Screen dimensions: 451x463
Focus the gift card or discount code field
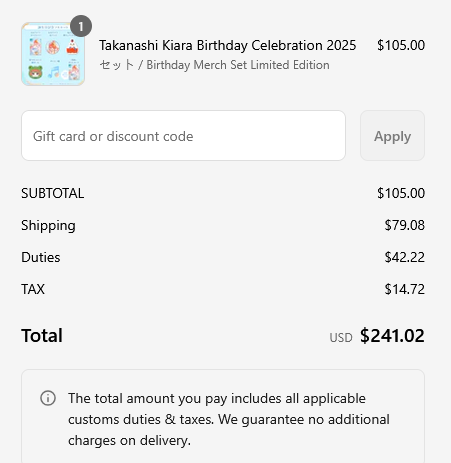183,136
